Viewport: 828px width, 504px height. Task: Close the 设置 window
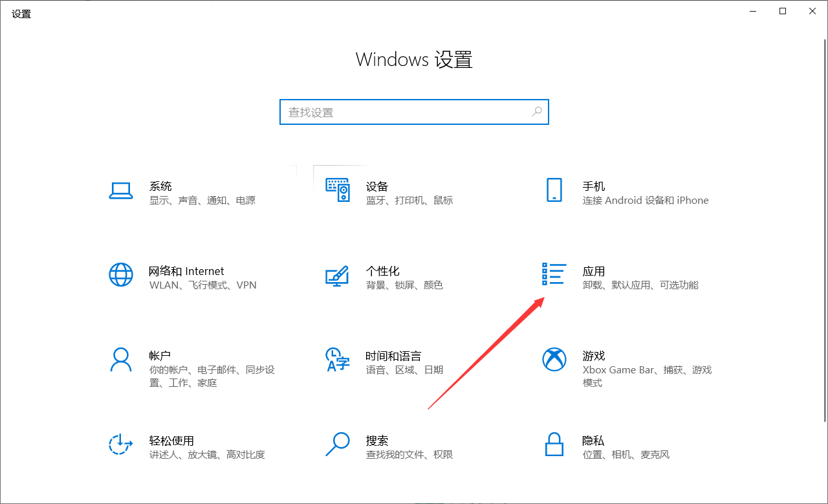pos(812,11)
